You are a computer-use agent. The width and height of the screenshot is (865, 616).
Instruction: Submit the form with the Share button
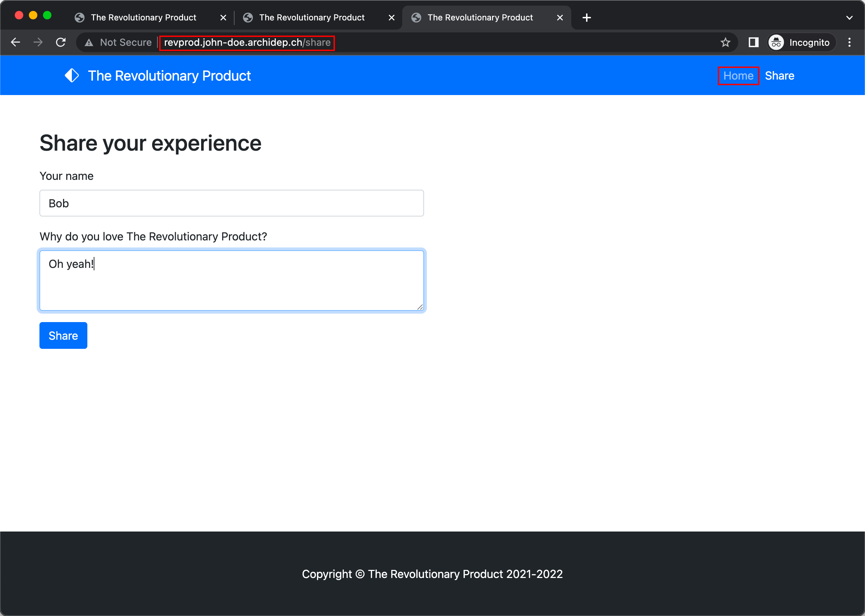[x=63, y=335]
